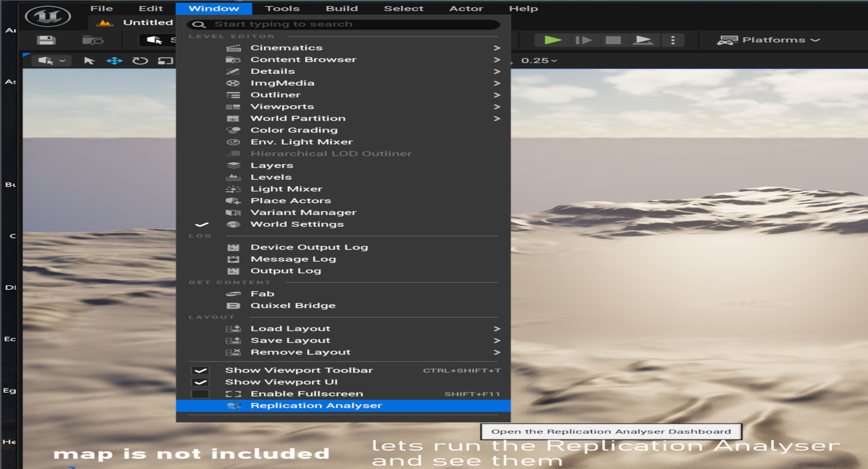Open the Tools menu
Screen dimensions: 868x469
pyautogui.click(x=282, y=8)
